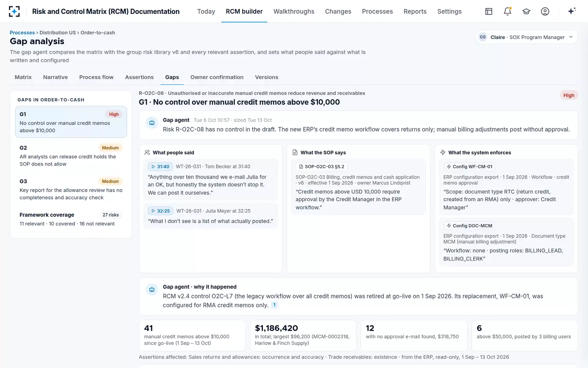Open the AI sparkle assistant icon
Viewport: 588px width, 368px height.
572,11
